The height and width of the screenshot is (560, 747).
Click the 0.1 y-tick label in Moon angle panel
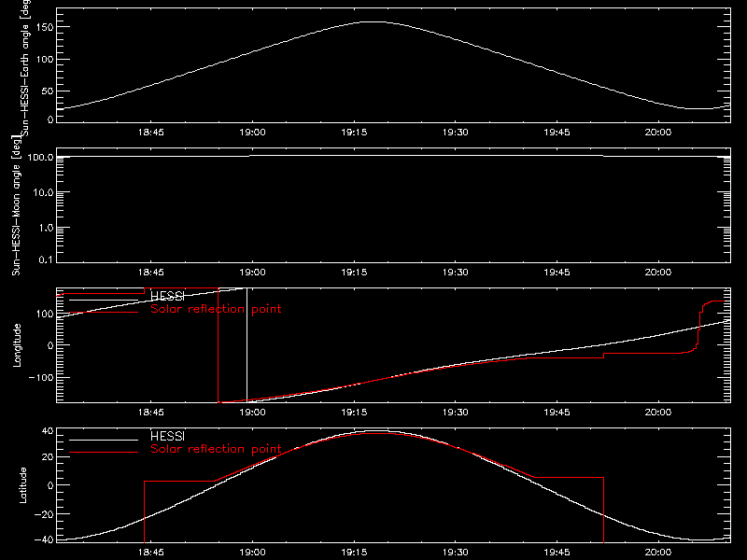click(x=46, y=259)
